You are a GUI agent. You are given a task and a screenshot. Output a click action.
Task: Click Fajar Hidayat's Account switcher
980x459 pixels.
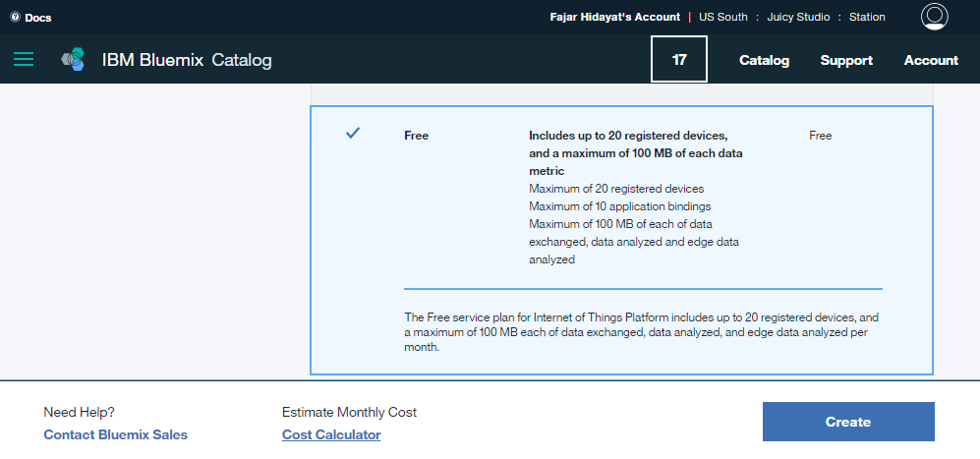tap(615, 17)
